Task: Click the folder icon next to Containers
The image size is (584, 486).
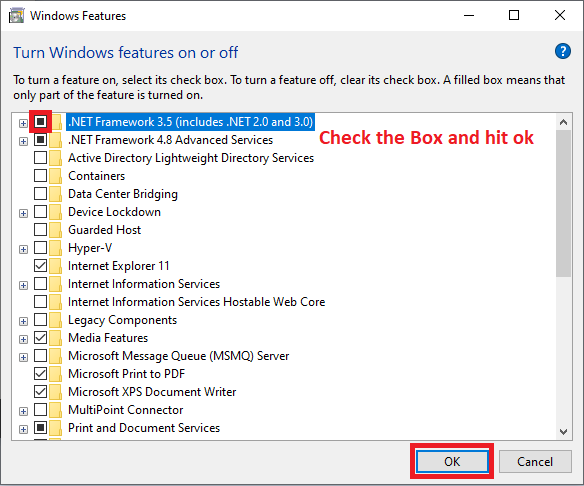Action: tap(55, 176)
